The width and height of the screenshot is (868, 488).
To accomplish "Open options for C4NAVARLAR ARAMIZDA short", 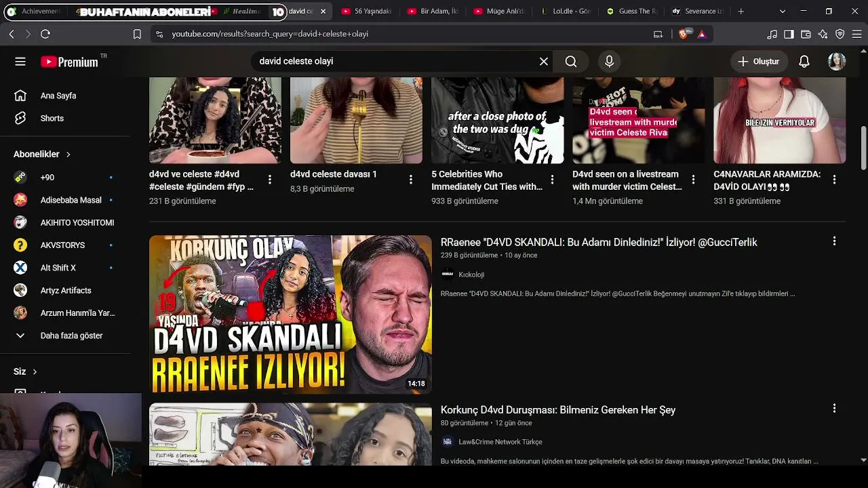I will pyautogui.click(x=834, y=180).
